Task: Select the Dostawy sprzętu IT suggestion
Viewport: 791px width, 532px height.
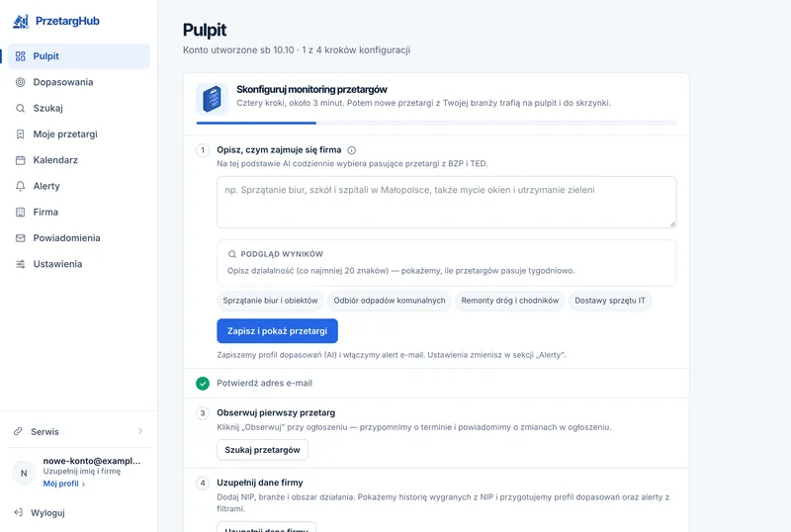Action: tap(610, 301)
